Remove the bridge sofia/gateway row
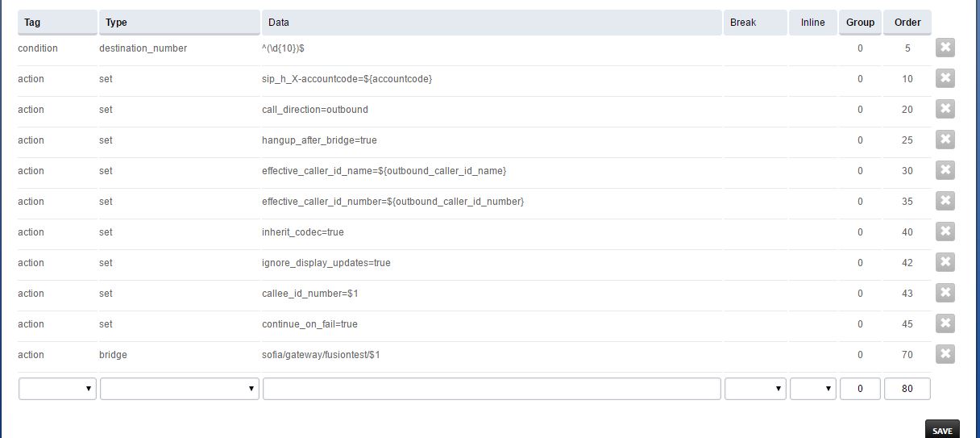 945,354
